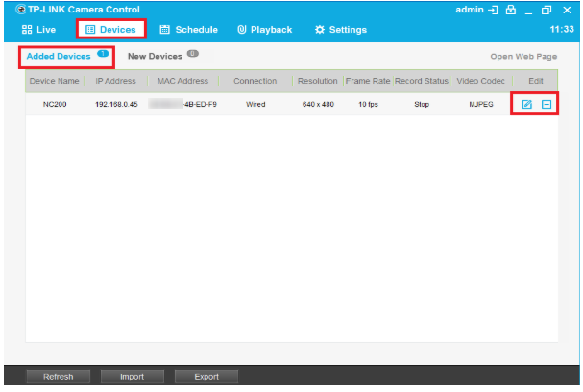Image resolution: width=583 pixels, height=392 pixels.
Task: Go to the Playback tab
Action: coord(265,30)
